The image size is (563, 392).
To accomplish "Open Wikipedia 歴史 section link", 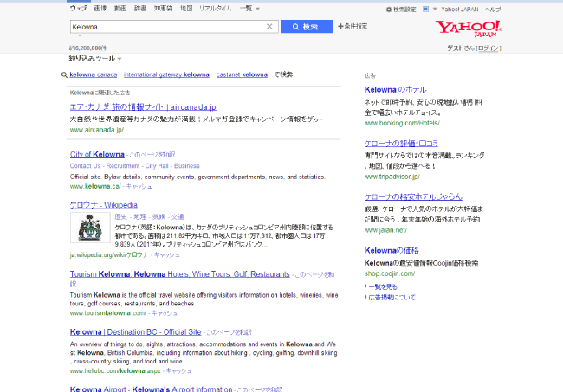I will (x=121, y=217).
